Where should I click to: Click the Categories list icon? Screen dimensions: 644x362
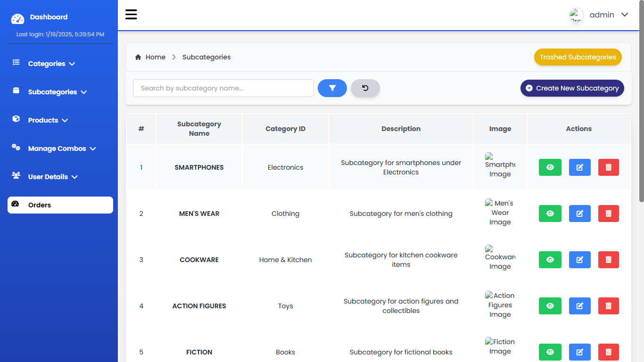(x=16, y=62)
